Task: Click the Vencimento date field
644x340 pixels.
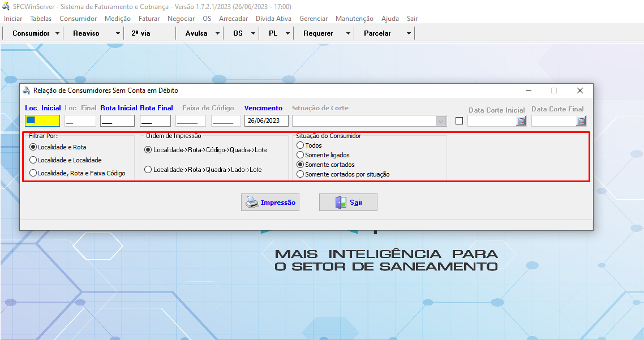Action: [266, 121]
